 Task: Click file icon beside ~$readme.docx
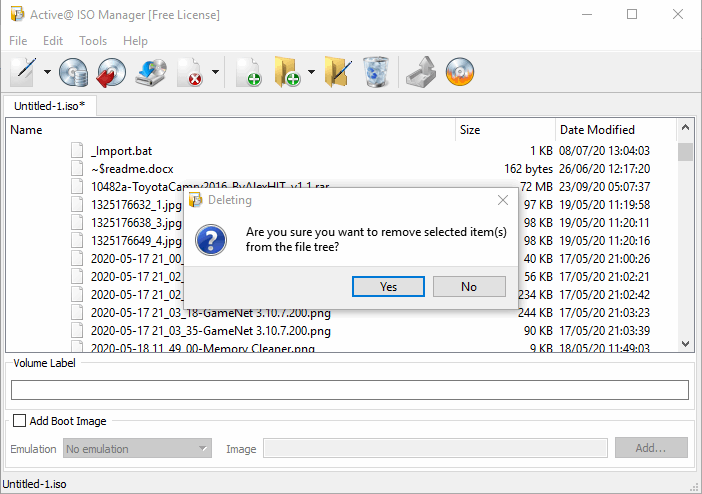click(x=77, y=168)
